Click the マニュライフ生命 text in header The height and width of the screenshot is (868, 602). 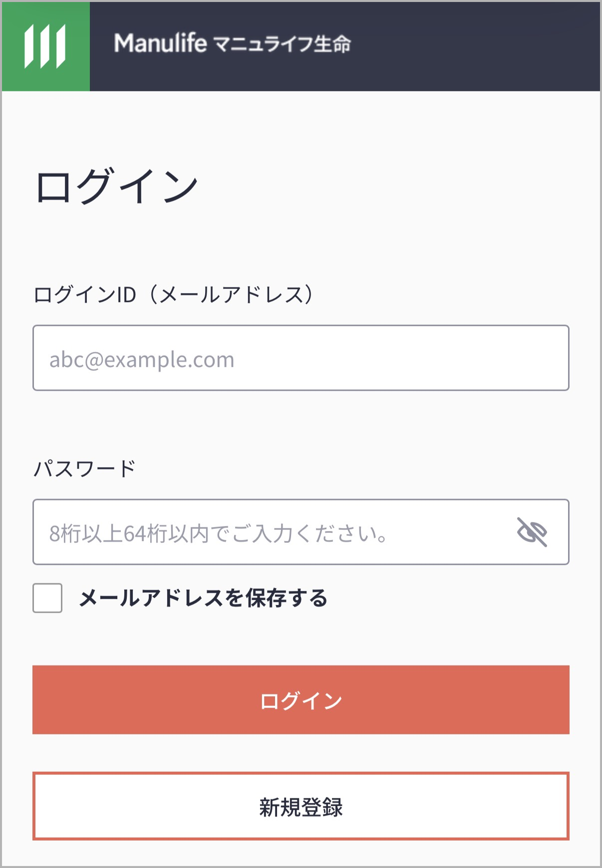tap(283, 44)
